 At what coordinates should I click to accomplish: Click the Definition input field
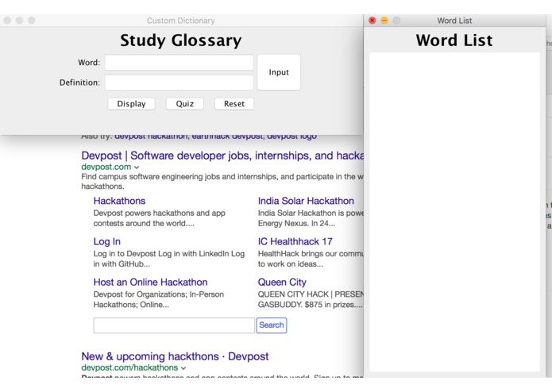(x=179, y=83)
